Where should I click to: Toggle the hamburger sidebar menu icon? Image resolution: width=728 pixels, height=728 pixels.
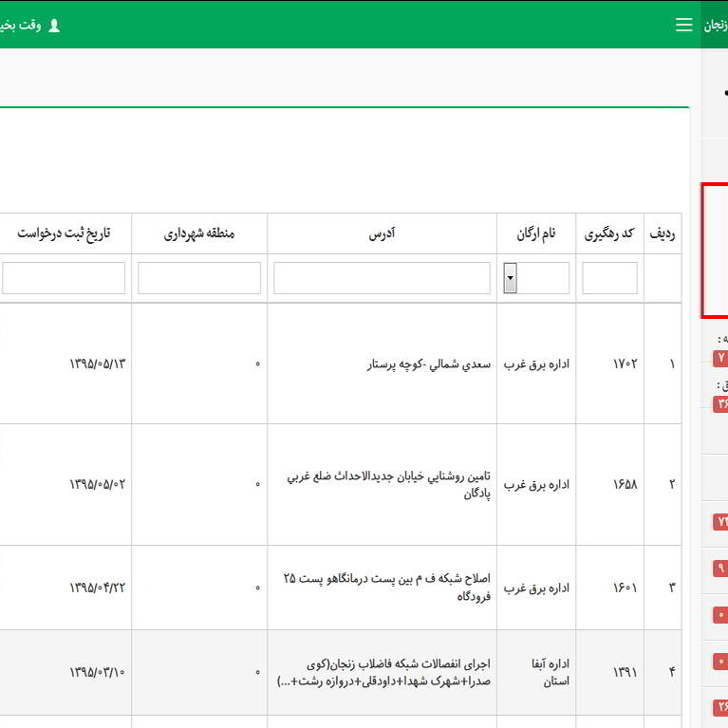coord(683,25)
